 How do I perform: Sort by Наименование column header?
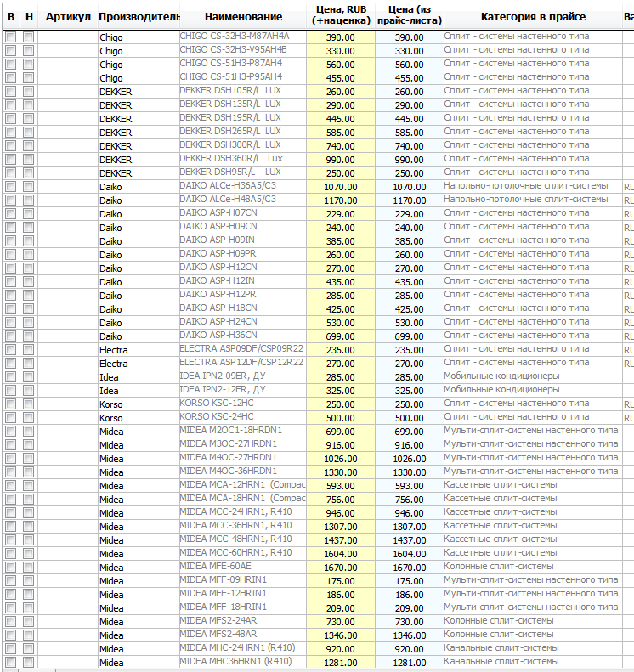[243, 16]
